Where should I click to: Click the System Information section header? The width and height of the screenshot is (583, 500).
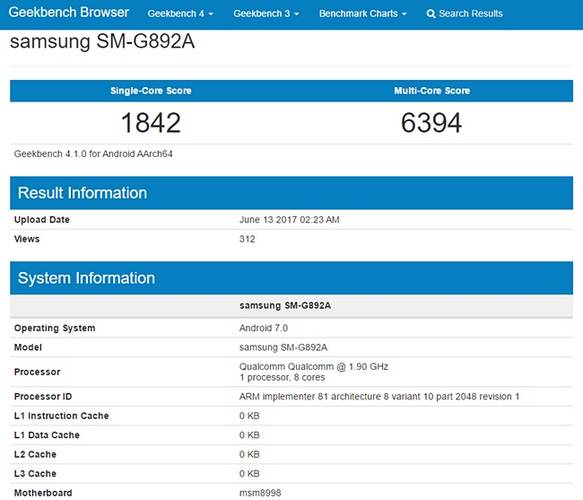point(292,278)
